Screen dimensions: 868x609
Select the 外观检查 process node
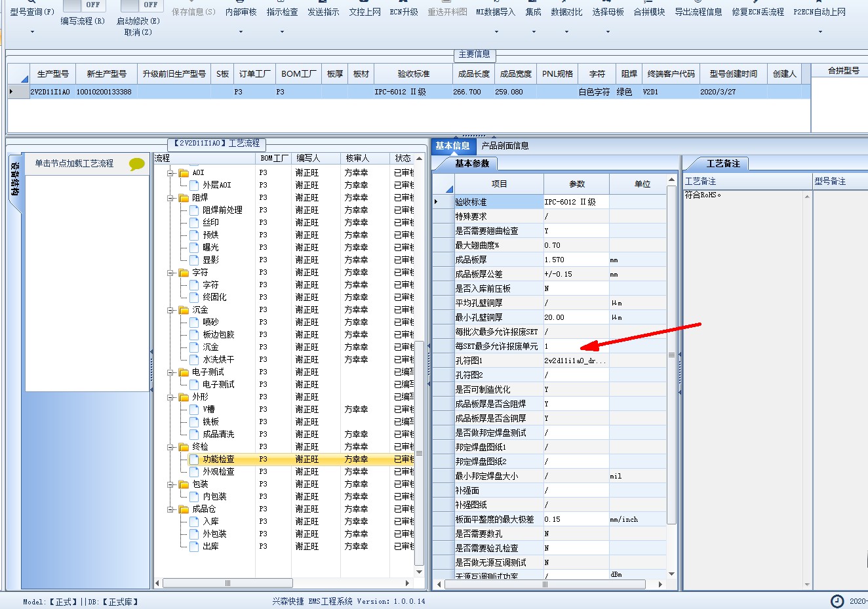(x=218, y=471)
